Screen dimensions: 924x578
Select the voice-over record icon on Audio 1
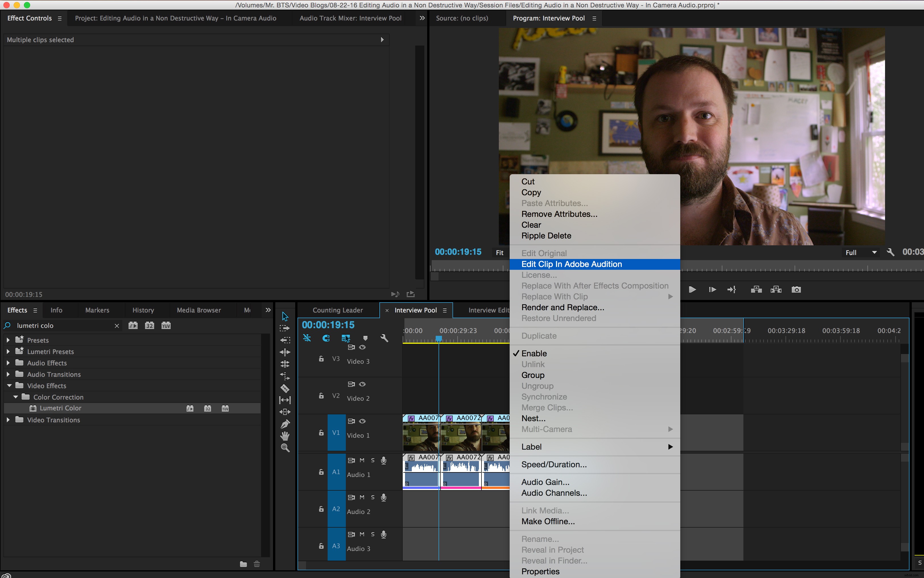click(x=383, y=460)
